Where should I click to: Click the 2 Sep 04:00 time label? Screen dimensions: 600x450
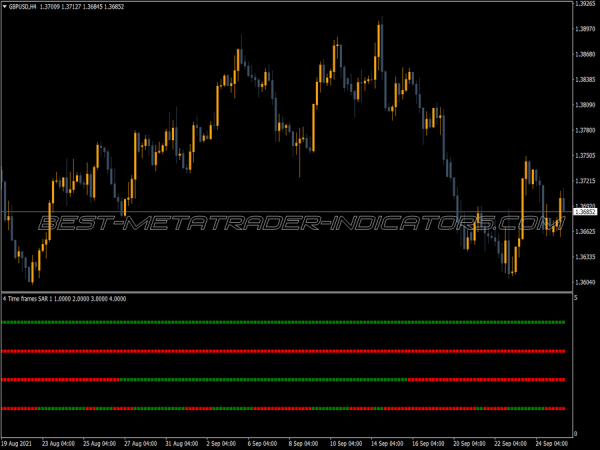(221, 444)
